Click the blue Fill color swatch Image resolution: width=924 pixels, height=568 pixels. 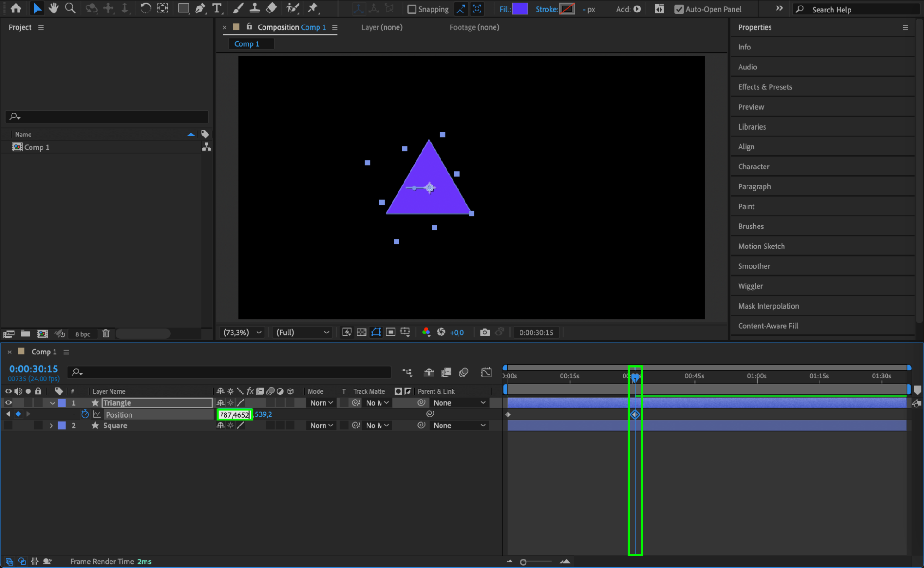pos(520,9)
